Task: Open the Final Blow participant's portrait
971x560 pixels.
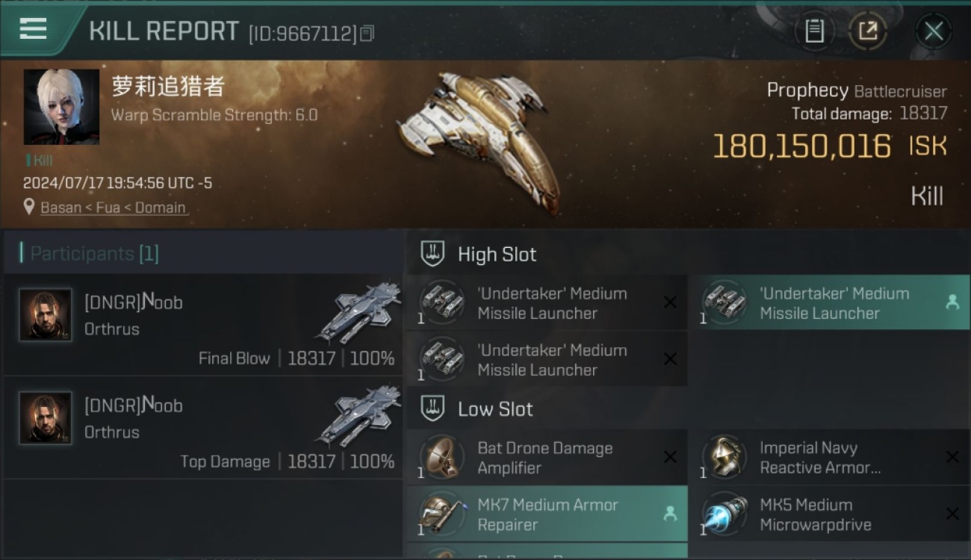Action: click(46, 315)
